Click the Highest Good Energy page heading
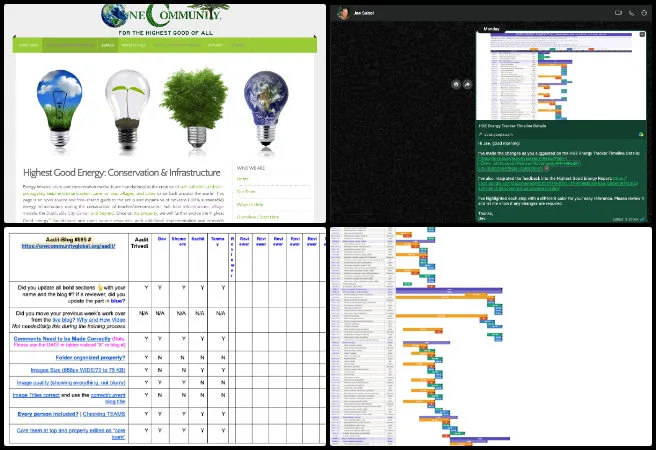Viewport: 656px width, 450px height. coord(122,172)
